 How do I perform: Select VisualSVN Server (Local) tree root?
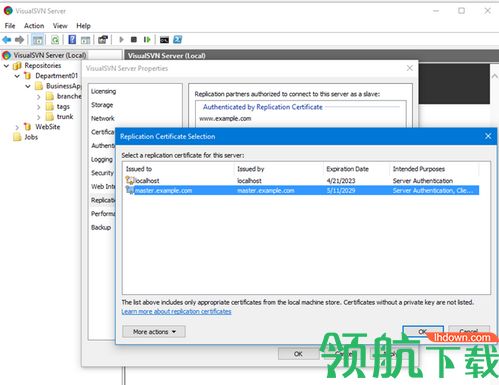tap(50, 55)
